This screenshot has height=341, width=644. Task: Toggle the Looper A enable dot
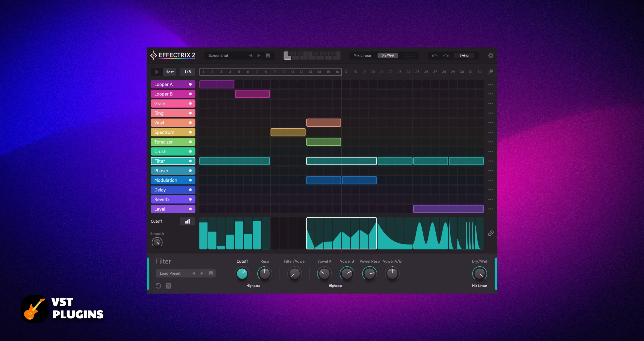190,84
